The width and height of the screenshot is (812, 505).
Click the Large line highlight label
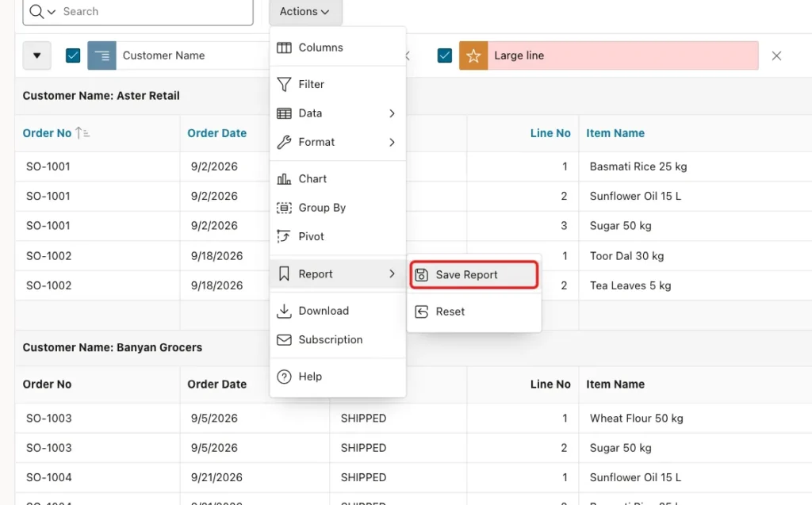pos(519,55)
